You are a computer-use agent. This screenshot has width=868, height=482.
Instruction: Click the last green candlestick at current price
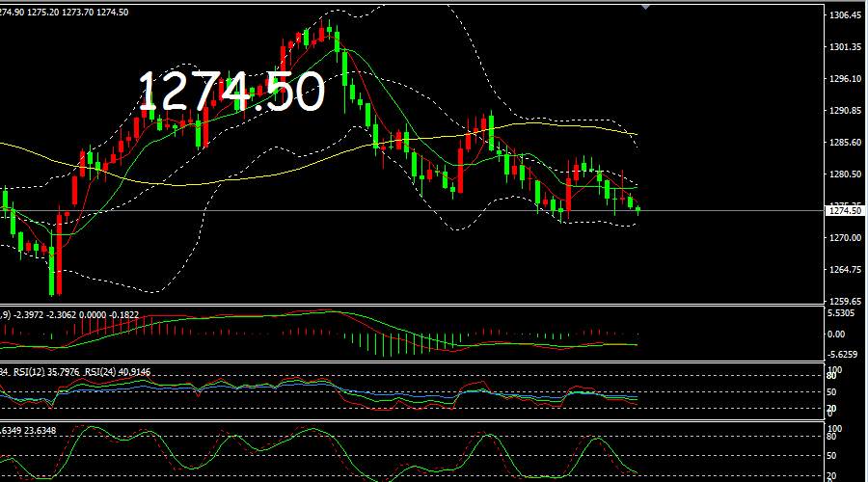pyautogui.click(x=638, y=210)
